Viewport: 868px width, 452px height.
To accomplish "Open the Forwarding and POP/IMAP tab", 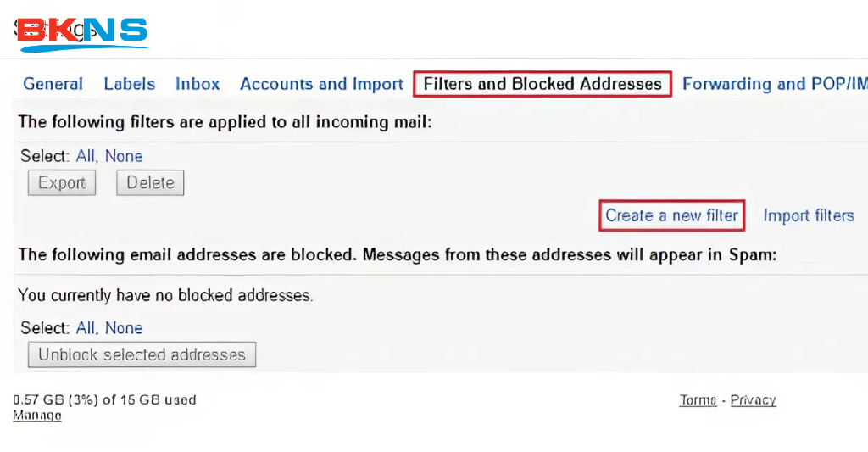I will point(773,84).
